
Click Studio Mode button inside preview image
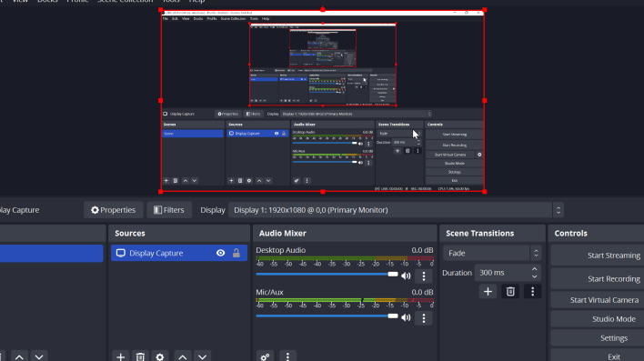point(454,164)
